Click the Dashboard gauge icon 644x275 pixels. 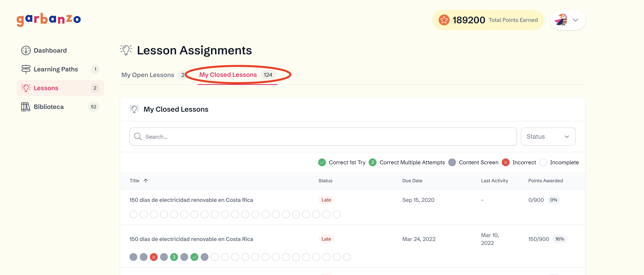26,50
